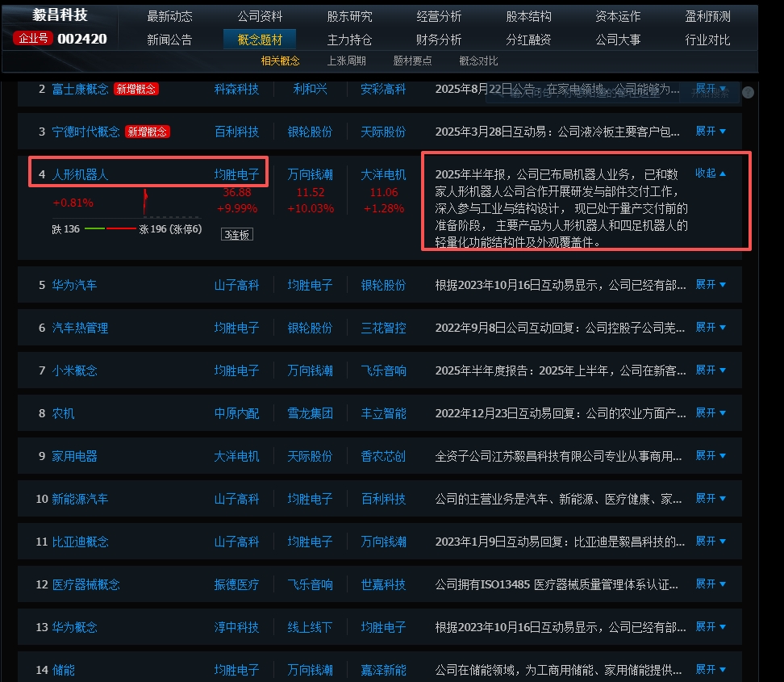Screen dimensions: 784x682
Task: Expand the 华为概念 row description
Action: pyautogui.click(x=711, y=627)
